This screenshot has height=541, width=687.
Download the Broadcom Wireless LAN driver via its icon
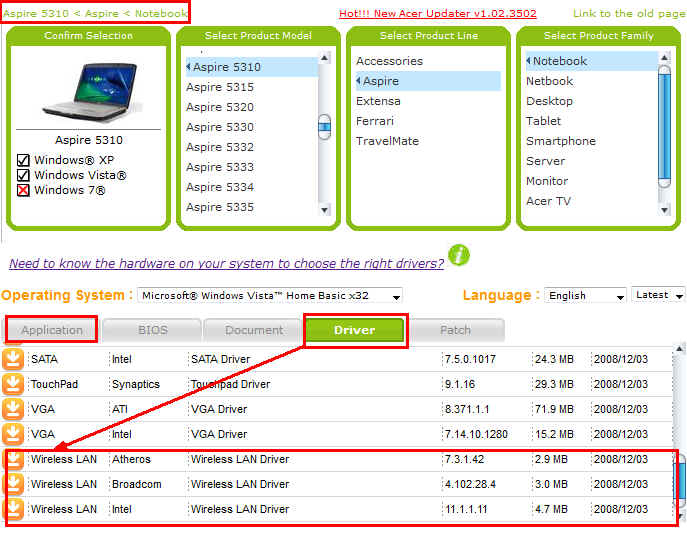tap(14, 484)
